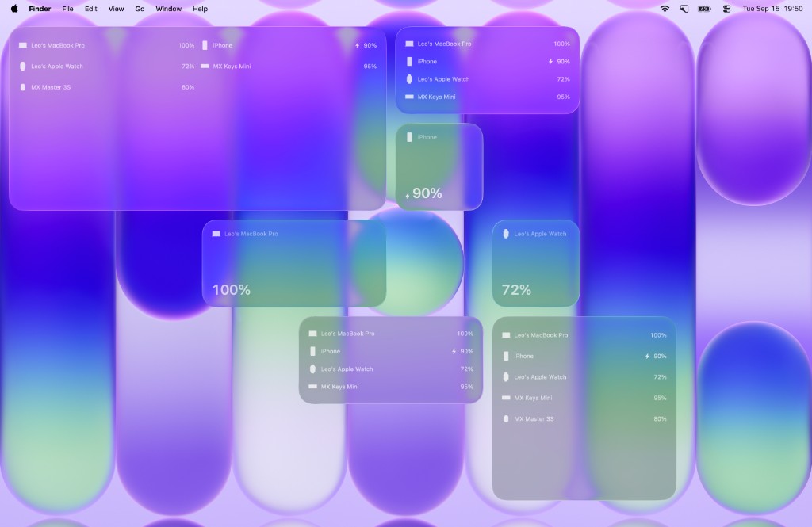The image size is (812, 527).
Task: Open the Help menu
Action: (201, 8)
